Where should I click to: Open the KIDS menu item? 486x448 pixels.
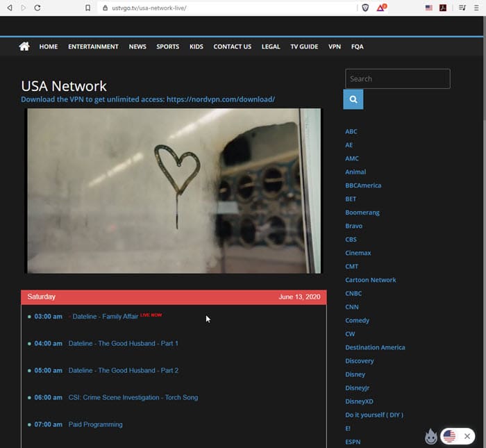[196, 47]
